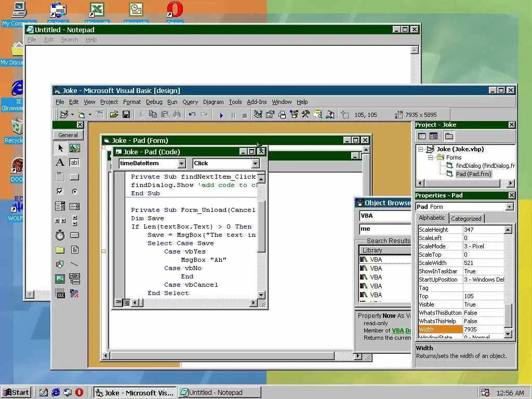Select the Frame control tool
The width and height of the screenshot is (532, 399).
tap(60, 177)
